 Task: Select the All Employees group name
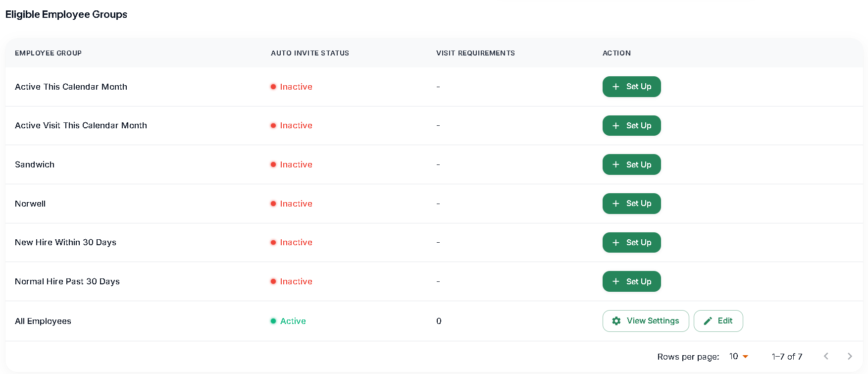(43, 321)
